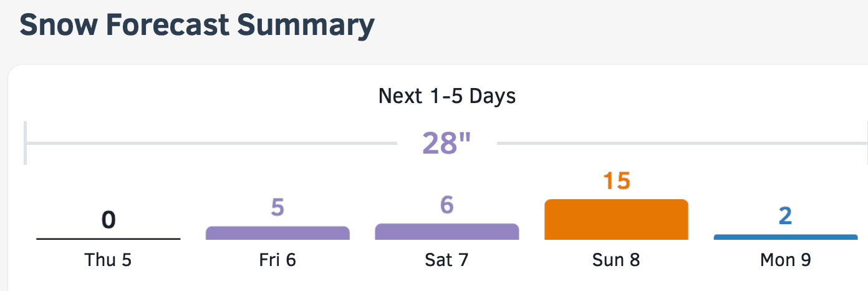This screenshot has width=868, height=291.
Task: Select the purple Friday snowfall bar
Action: point(277,233)
